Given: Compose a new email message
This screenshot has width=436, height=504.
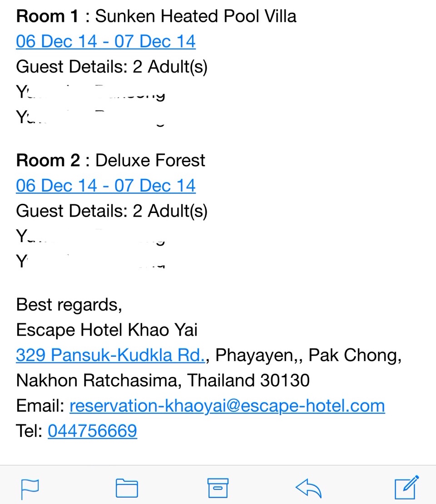Looking at the screenshot, I should (x=407, y=487).
